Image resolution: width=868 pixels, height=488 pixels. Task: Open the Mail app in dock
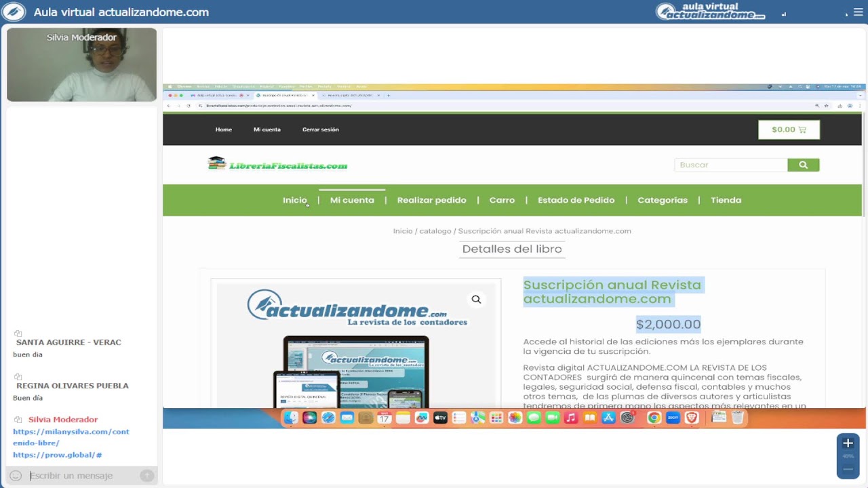(347, 418)
